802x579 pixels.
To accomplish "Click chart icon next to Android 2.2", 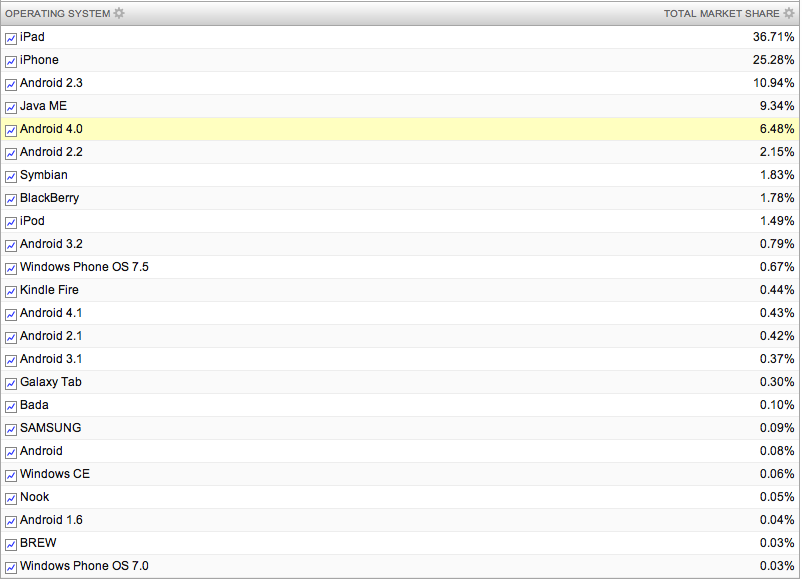I will pos(11,154).
